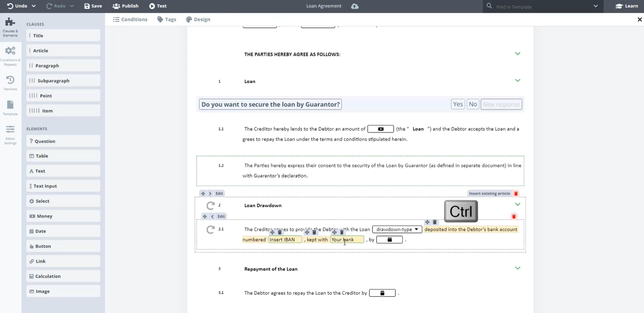Click the Publish button

(x=126, y=6)
